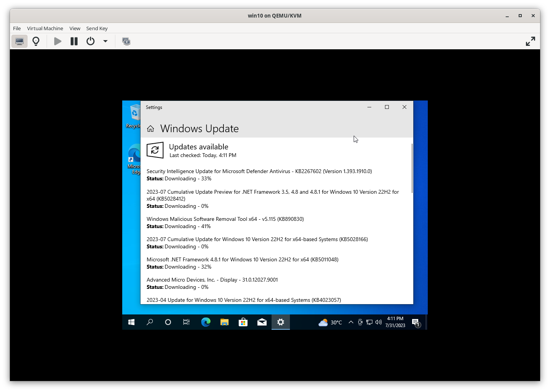Click the KB5028166 cumulative update entry
Image resolution: width=550 pixels, height=392 pixels.
click(257, 239)
